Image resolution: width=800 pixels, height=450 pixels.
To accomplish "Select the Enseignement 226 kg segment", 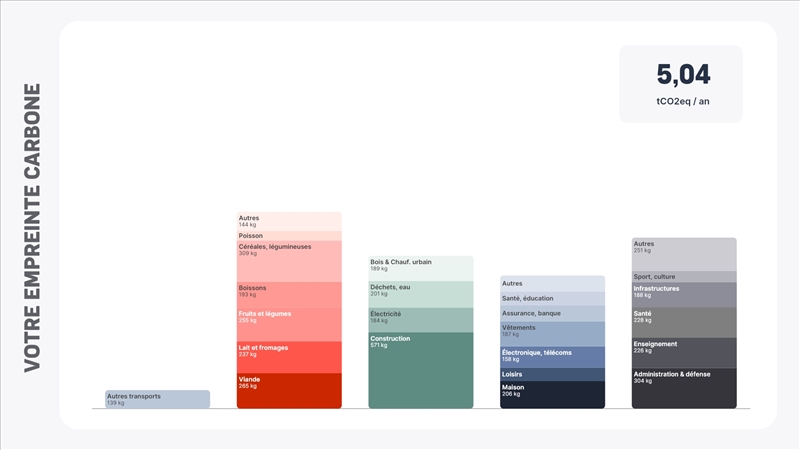I will [x=684, y=353].
